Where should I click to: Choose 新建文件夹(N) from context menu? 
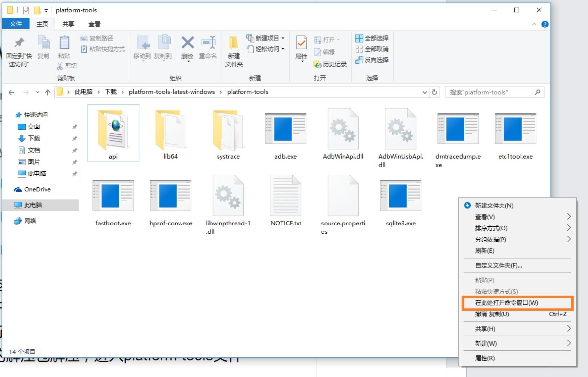[x=517, y=206]
